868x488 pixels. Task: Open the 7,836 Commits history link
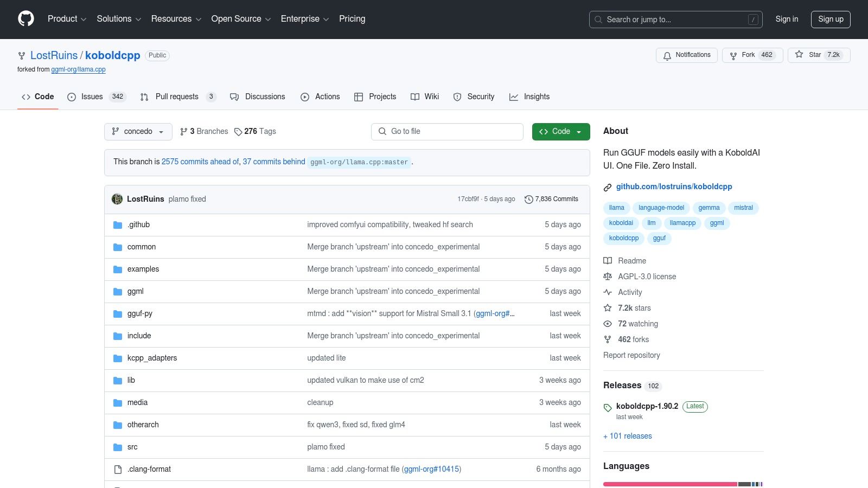coord(552,200)
